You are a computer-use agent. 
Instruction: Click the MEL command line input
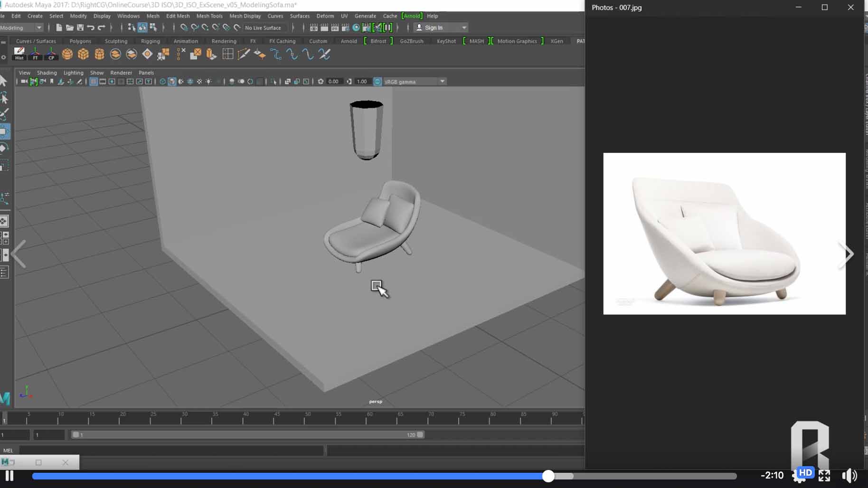[x=171, y=450]
